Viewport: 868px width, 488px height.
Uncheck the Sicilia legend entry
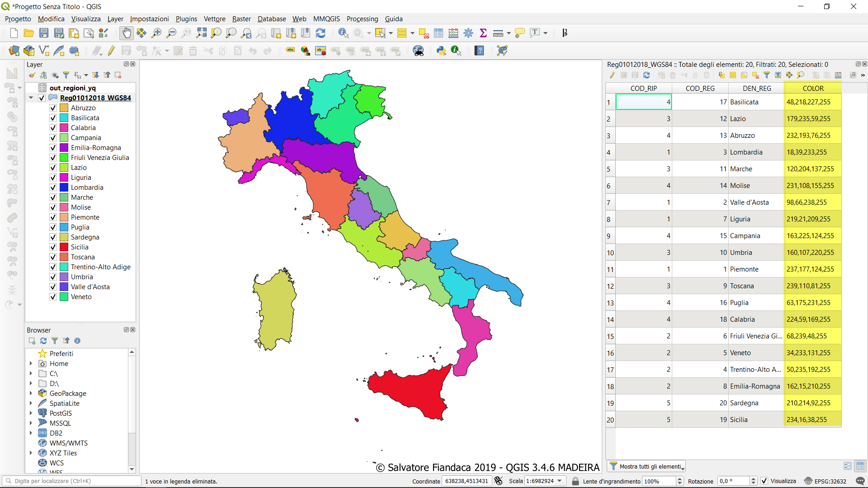pyautogui.click(x=53, y=247)
